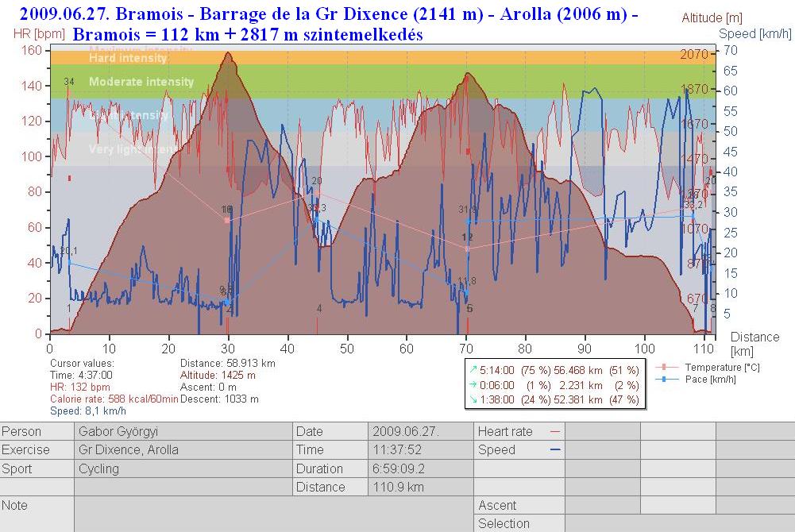Image resolution: width=795 pixels, height=532 pixels.
Task: Select lap marker 1 near the chart start
Action: (69, 308)
